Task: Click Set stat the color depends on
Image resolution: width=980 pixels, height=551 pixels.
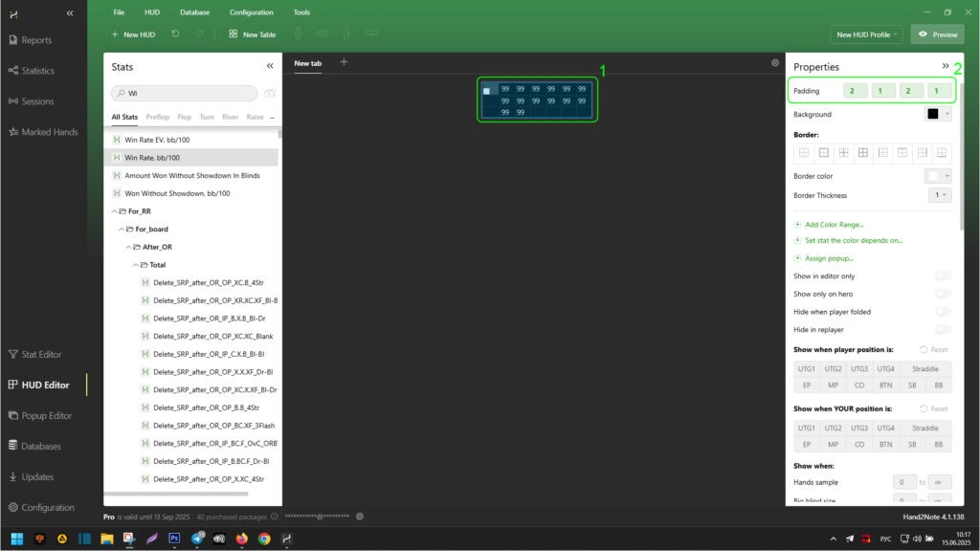Action: [854, 240]
